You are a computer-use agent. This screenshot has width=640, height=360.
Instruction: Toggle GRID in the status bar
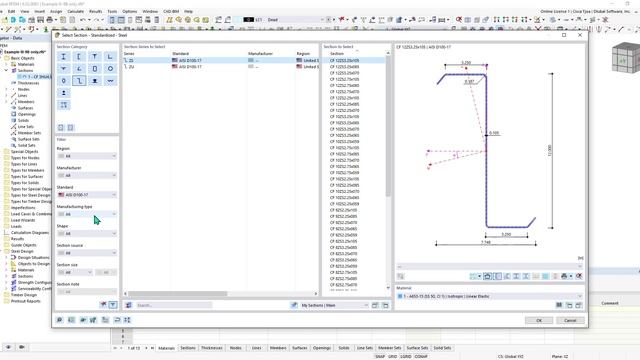point(393,356)
